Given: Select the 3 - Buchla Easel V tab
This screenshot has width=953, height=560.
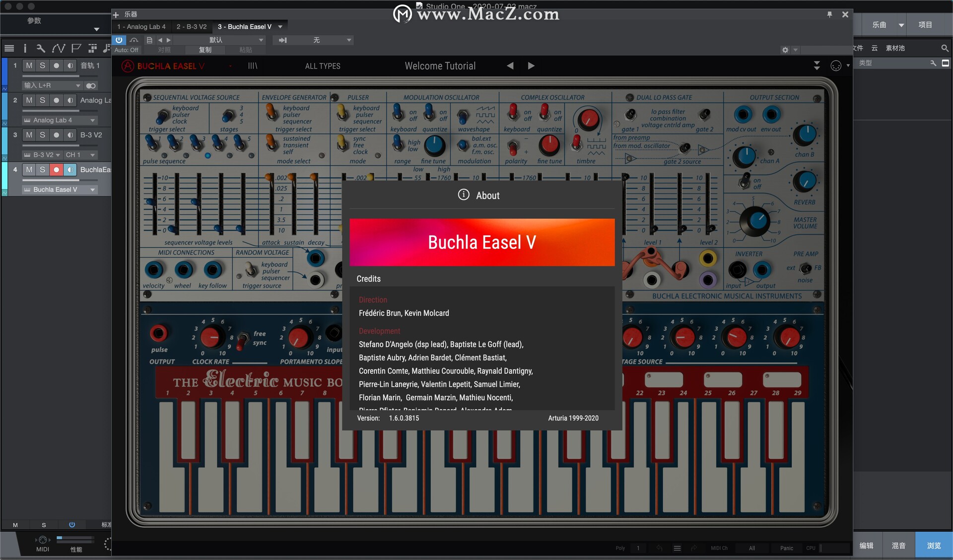Looking at the screenshot, I should coord(245,27).
